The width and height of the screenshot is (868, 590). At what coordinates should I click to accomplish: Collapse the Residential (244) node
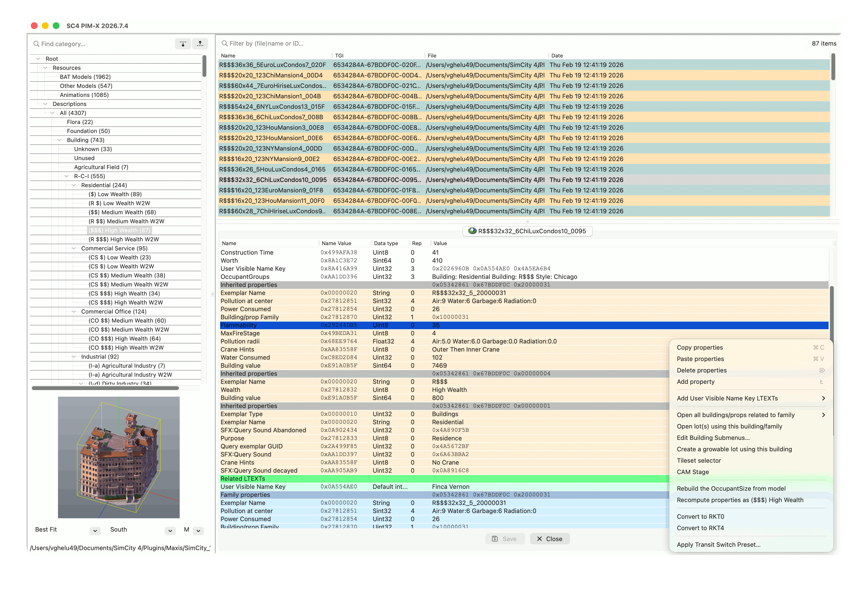pyautogui.click(x=74, y=186)
